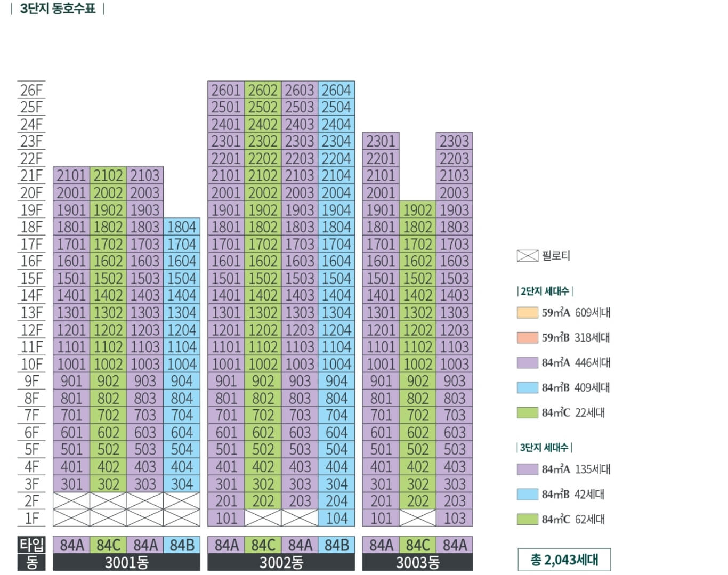This screenshot has width=728, height=575.
Task: Select the 13F floor label
Action: (31, 313)
